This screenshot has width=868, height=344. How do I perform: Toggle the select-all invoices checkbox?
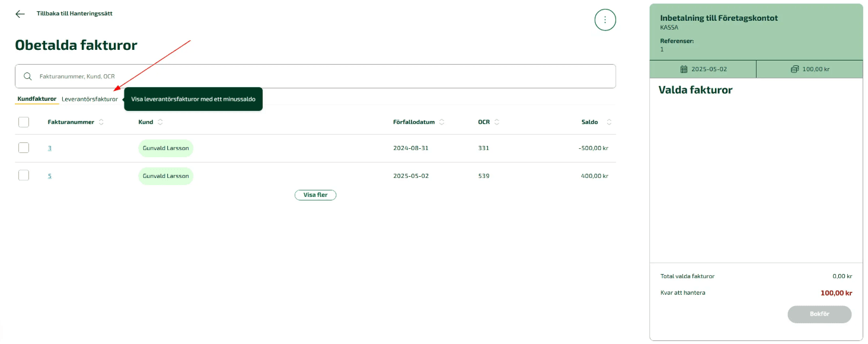pyautogui.click(x=24, y=122)
